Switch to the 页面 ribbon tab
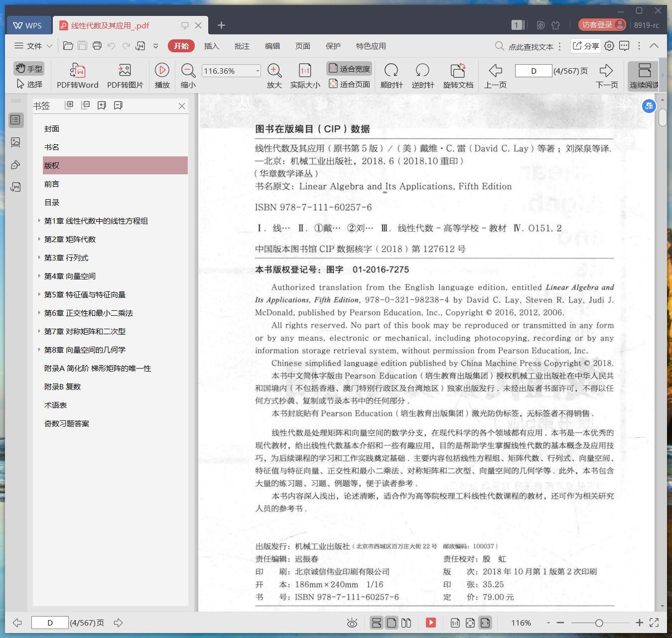 303,46
